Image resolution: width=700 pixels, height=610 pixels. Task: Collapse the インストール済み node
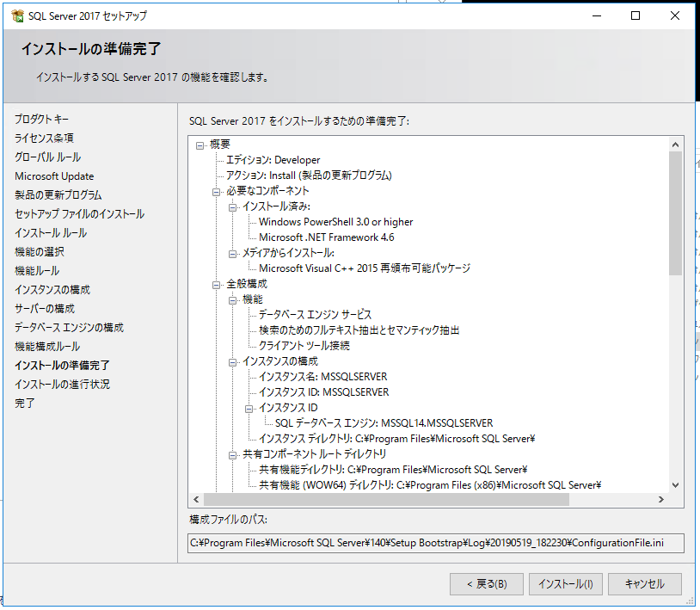tap(232, 207)
